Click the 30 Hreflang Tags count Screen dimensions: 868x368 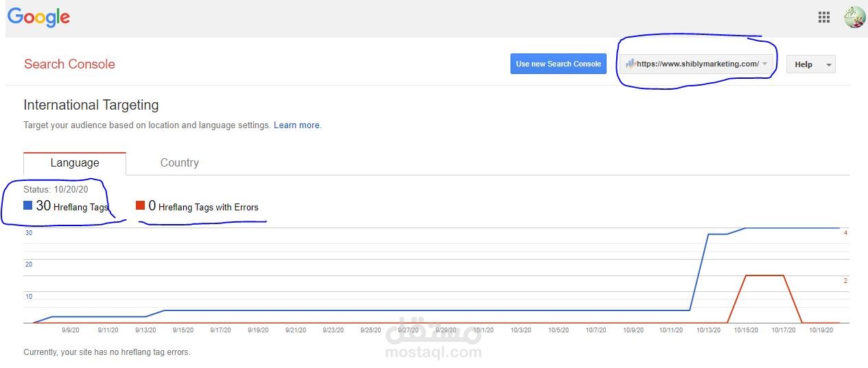tap(44, 206)
